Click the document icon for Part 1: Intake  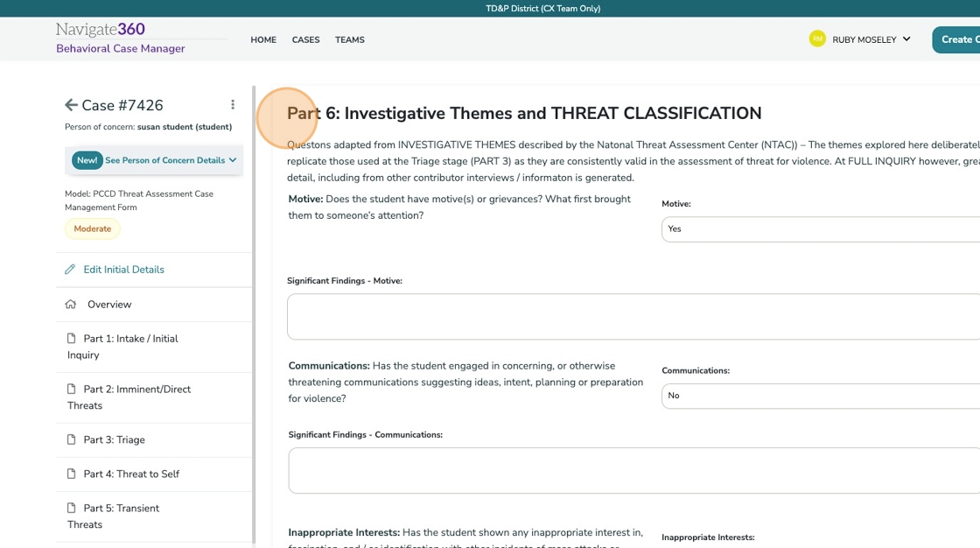coord(71,339)
